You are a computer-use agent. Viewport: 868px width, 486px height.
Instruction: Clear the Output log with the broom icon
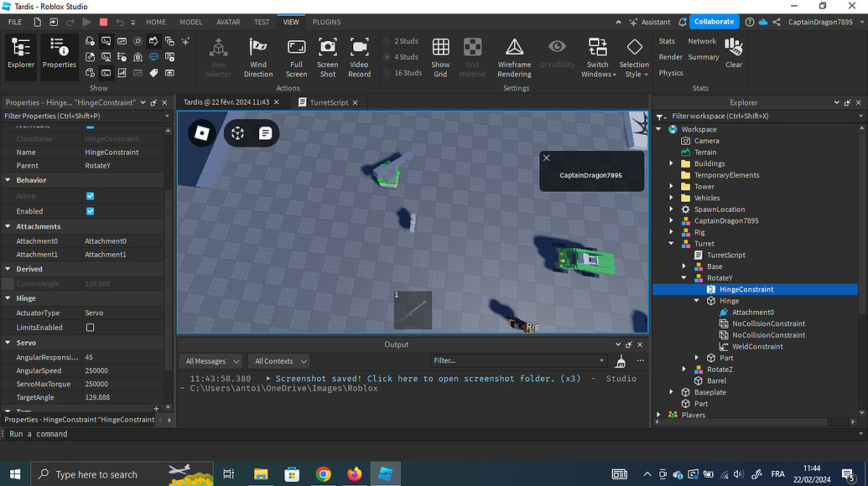point(621,361)
